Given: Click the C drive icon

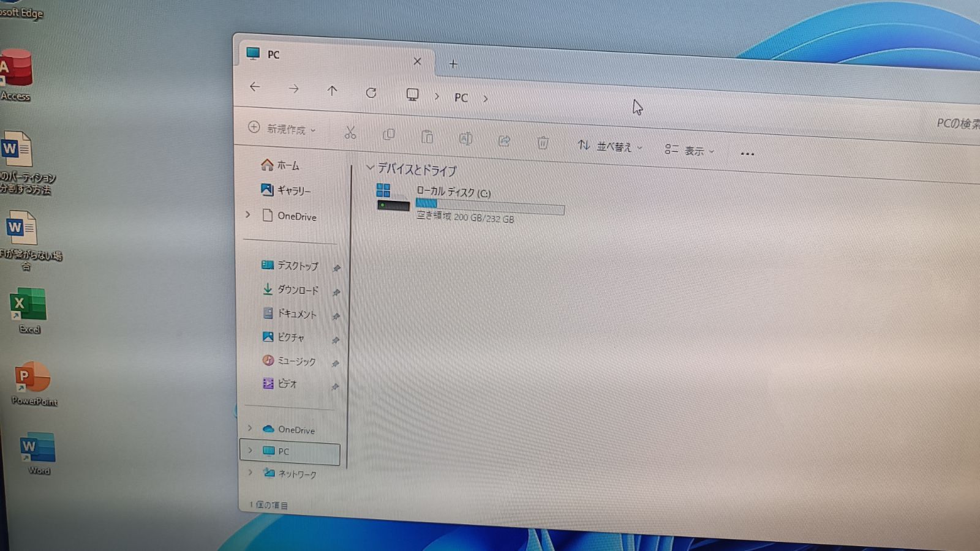Looking at the screenshot, I should pos(393,198).
